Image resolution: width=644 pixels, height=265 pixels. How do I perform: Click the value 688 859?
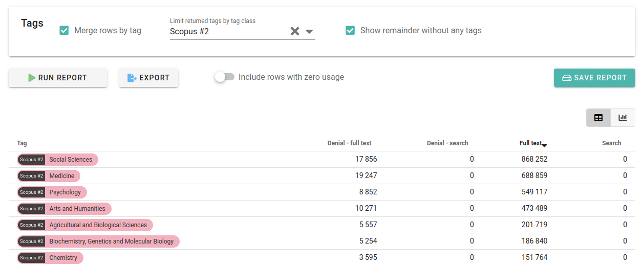tap(534, 176)
